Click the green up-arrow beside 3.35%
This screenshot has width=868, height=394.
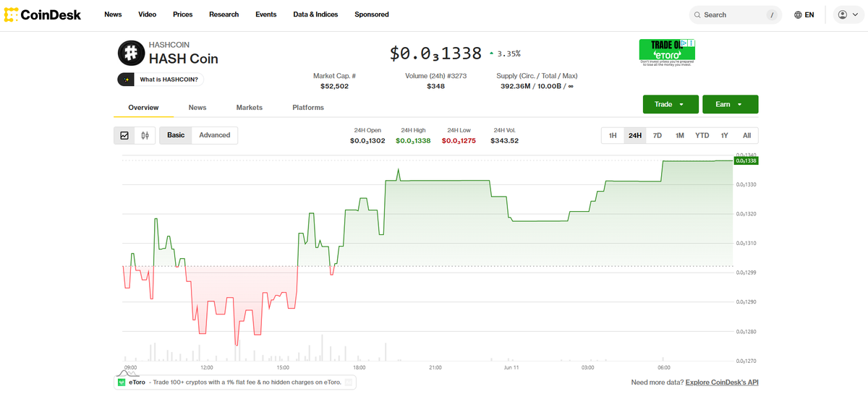(492, 53)
